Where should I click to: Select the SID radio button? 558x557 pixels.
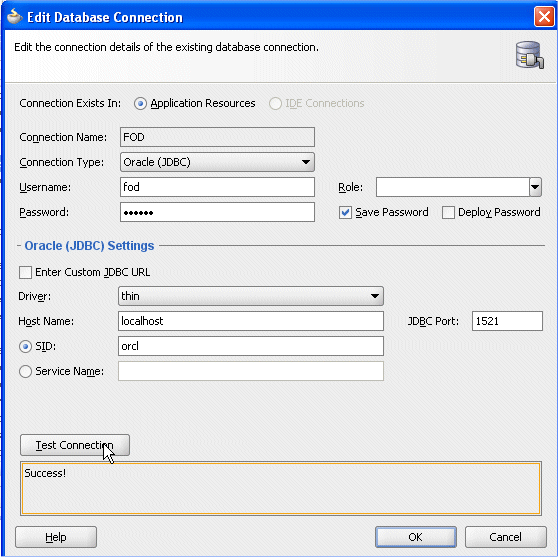click(25, 346)
